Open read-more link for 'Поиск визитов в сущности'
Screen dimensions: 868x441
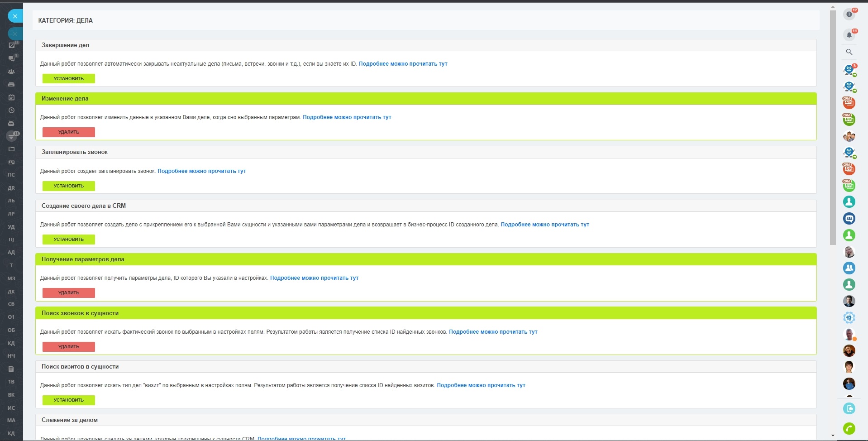point(481,385)
